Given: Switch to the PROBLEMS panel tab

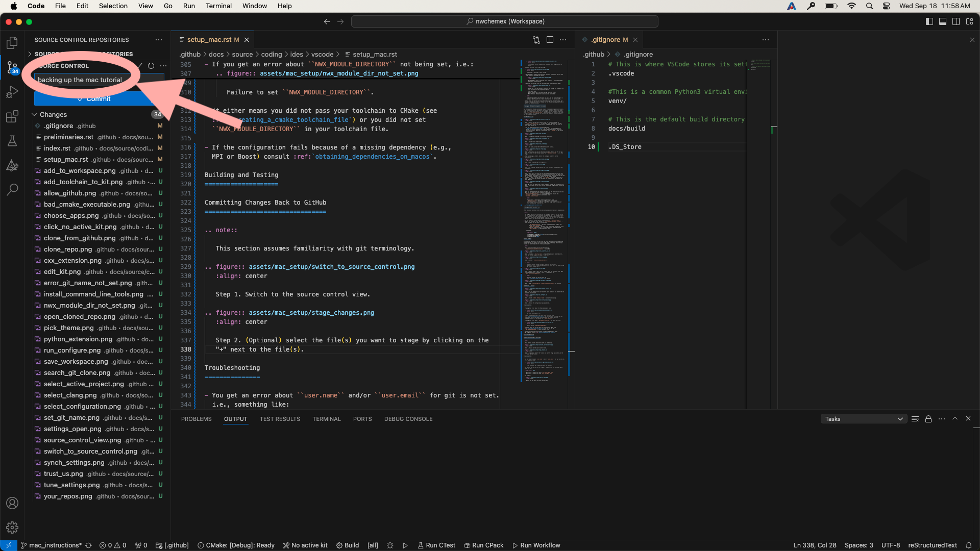Looking at the screenshot, I should [196, 419].
